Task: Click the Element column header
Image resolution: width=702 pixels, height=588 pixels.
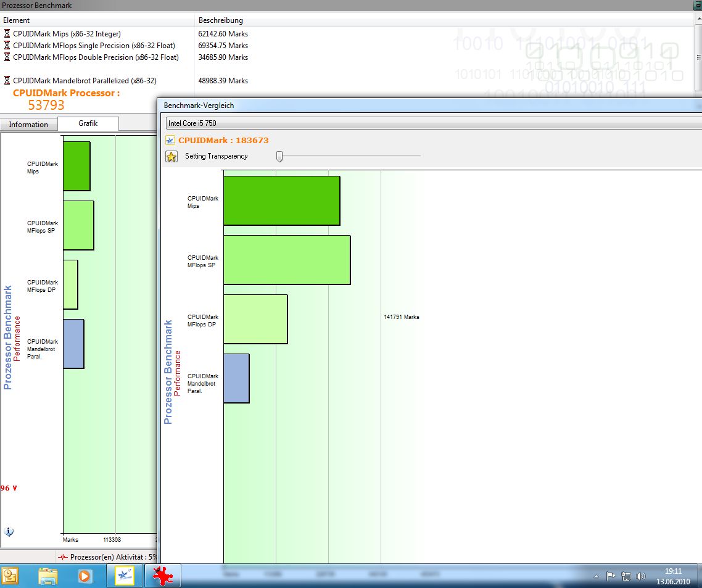Action: [x=97, y=20]
